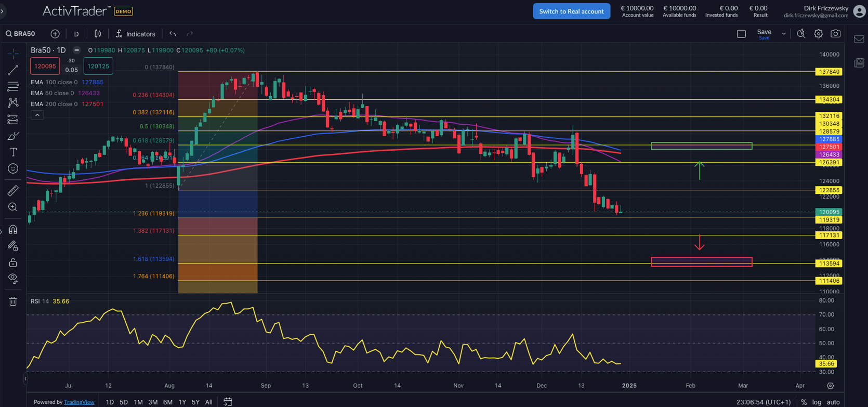Take a chart snapshot with camera icon

tap(835, 34)
